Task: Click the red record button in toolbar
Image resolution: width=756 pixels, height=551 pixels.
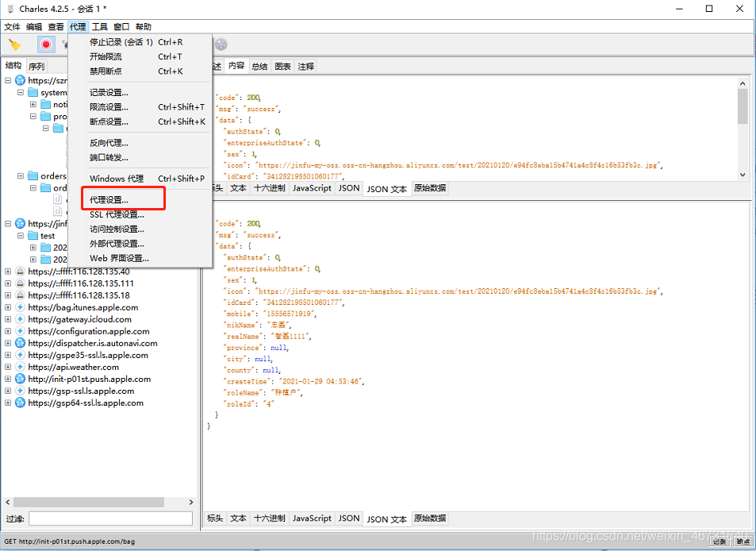Action: 46,45
